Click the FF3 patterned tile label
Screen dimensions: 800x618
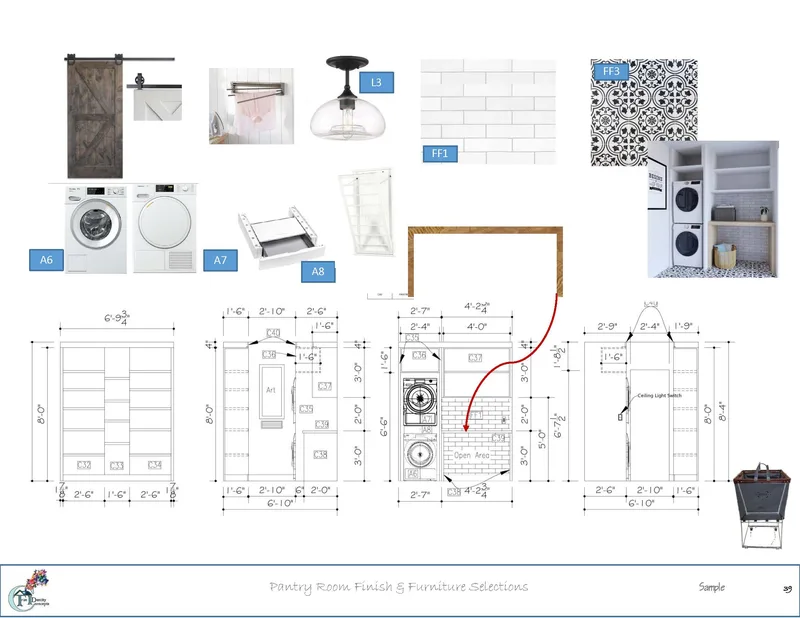click(611, 71)
